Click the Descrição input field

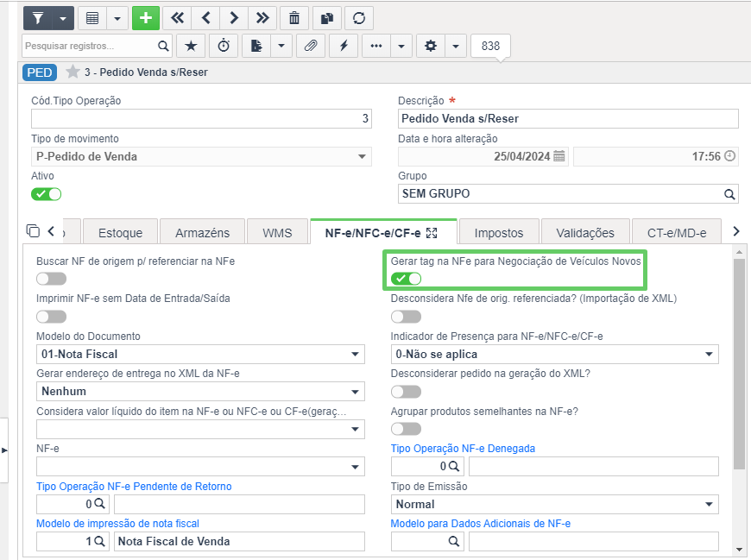point(568,119)
